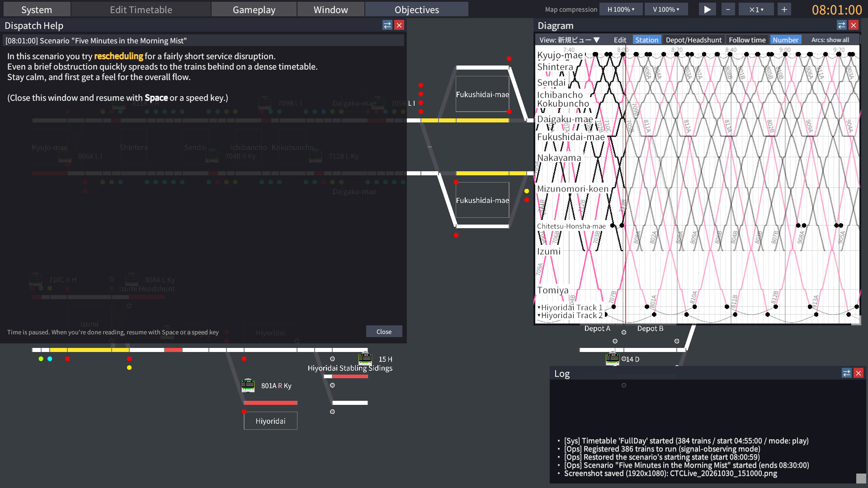This screenshot has width=868, height=488.
Task: Dock-swap the Dispatch Help window
Action: click(x=387, y=25)
